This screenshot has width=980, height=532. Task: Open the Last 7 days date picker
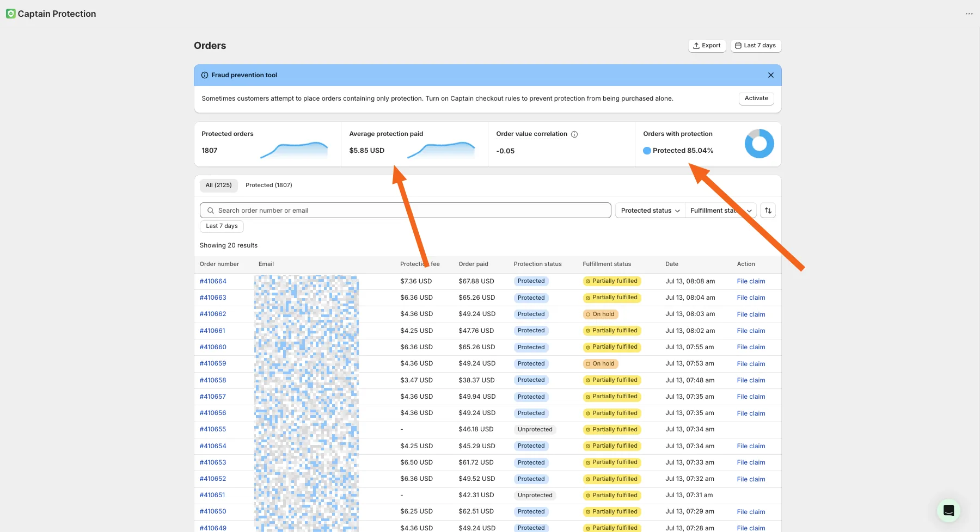tap(756, 46)
